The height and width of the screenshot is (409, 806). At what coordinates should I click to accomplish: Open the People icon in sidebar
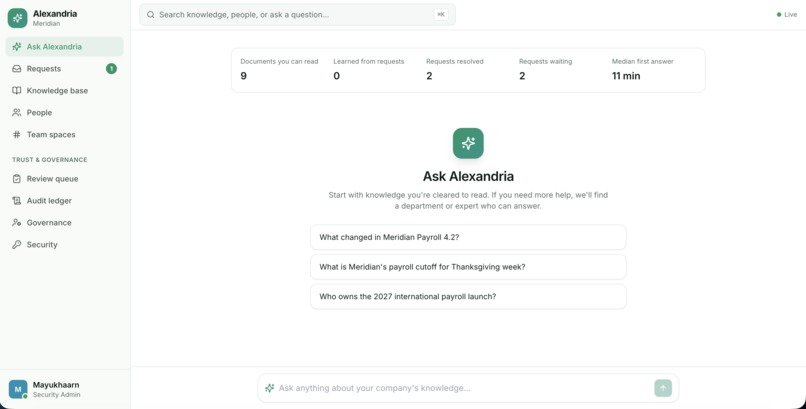[x=16, y=113]
